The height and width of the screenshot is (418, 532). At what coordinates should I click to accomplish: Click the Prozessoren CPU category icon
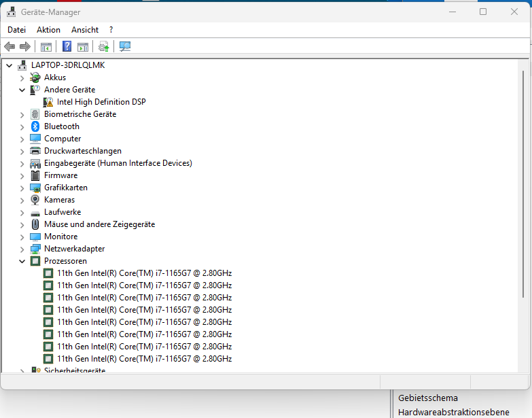(x=35, y=261)
